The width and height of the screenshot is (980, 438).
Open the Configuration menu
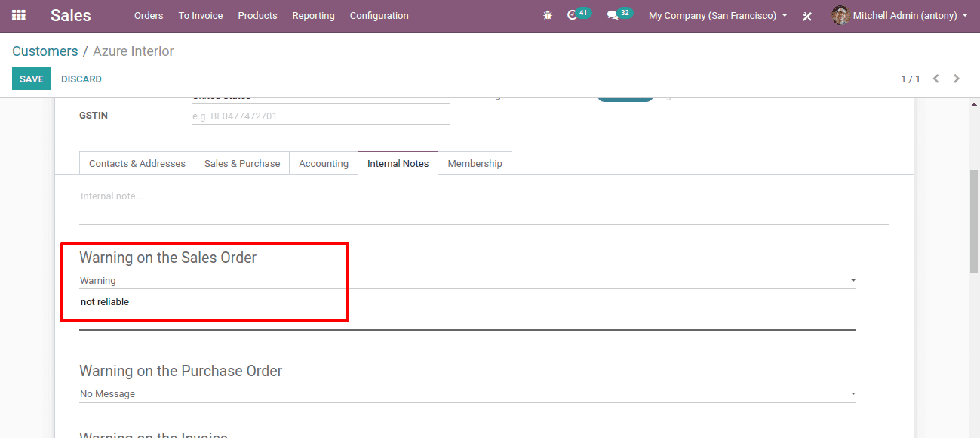click(x=379, y=15)
